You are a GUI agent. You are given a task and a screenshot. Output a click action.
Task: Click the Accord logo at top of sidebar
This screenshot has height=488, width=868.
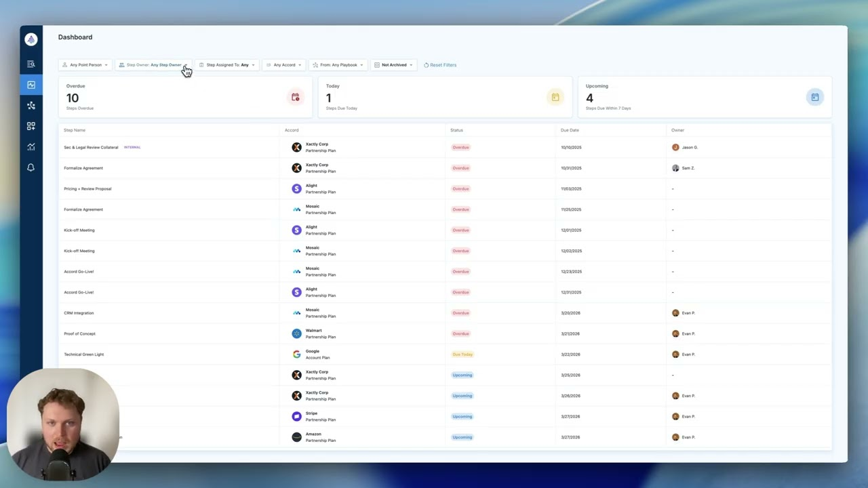(31, 39)
